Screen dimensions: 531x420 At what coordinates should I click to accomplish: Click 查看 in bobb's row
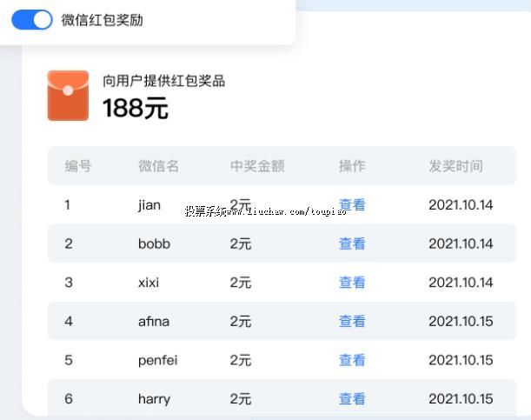coord(352,243)
